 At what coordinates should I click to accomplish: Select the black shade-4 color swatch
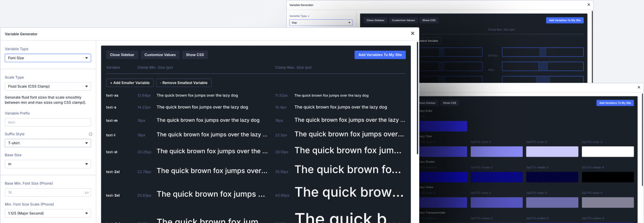pyautogui.click(x=608, y=177)
